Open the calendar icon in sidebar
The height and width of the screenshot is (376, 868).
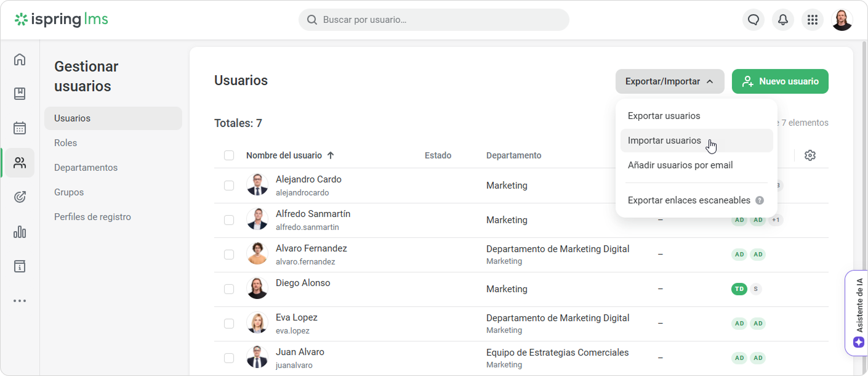[20, 128]
